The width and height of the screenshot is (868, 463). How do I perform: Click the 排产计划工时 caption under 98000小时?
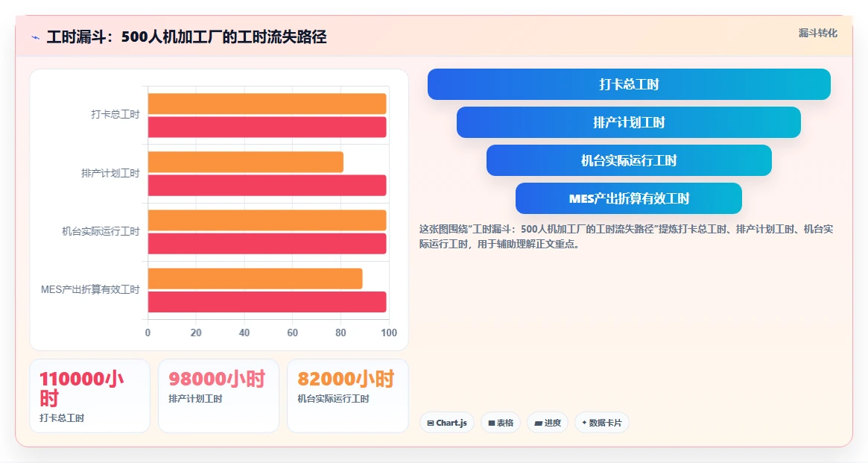(195, 399)
